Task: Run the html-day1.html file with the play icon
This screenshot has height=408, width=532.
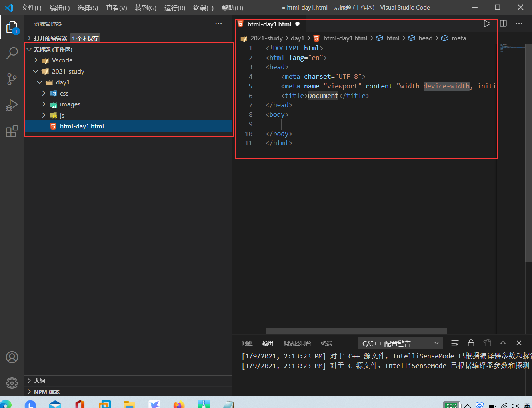Action: click(487, 24)
